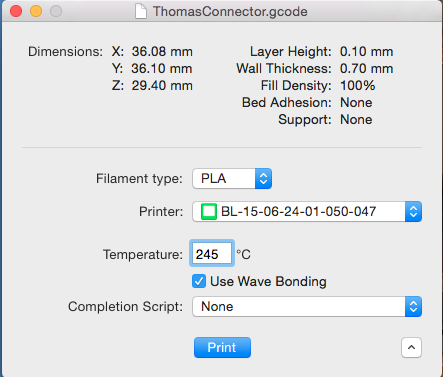Click the Support value None
The width and height of the screenshot is (443, 377).
356,120
